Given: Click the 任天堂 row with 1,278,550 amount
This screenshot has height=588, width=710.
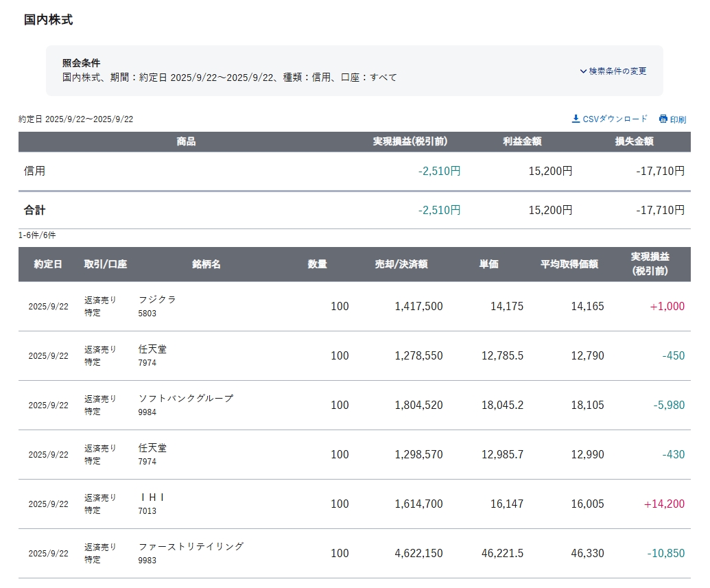Looking at the screenshot, I should [x=152, y=349].
